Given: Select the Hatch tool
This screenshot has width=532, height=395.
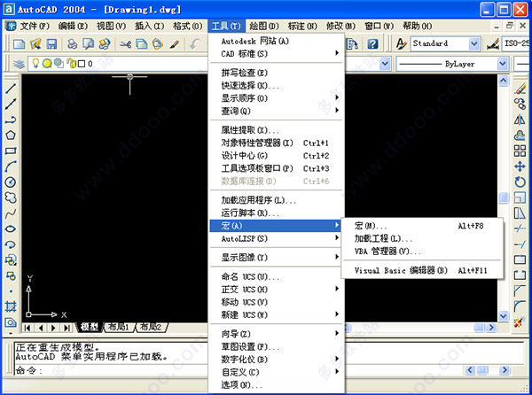Looking at the screenshot, I should click(x=10, y=306).
